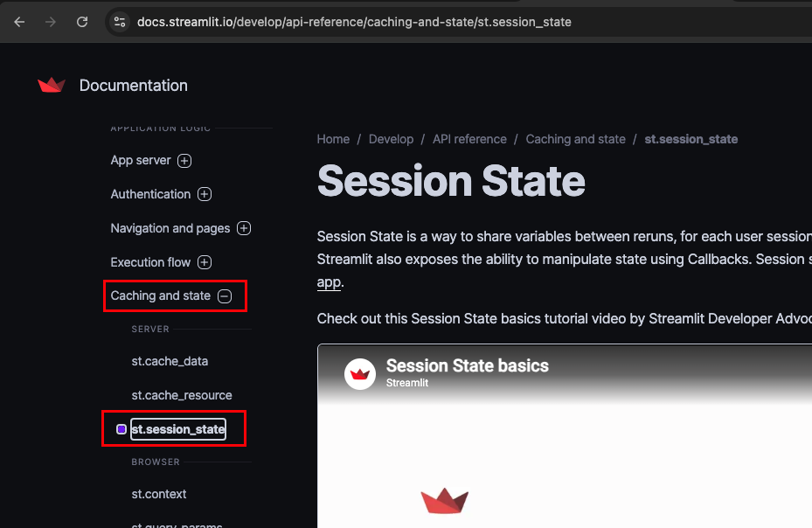
Task: Expand Navigation and pages section
Action: pyautogui.click(x=244, y=228)
